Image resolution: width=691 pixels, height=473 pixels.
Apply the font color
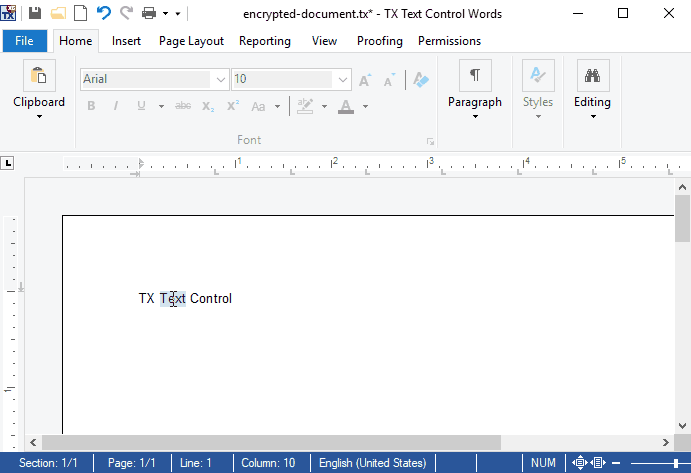346,106
